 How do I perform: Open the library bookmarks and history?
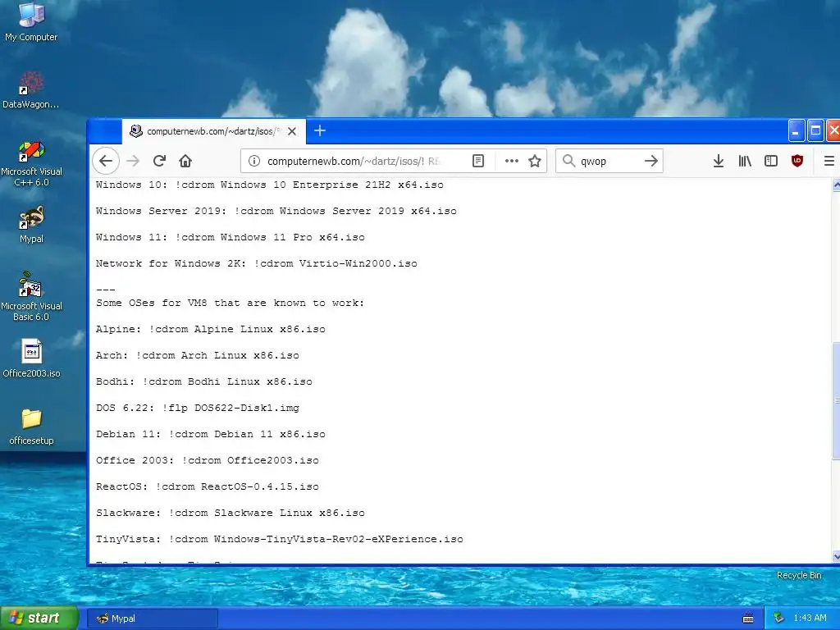click(x=745, y=161)
